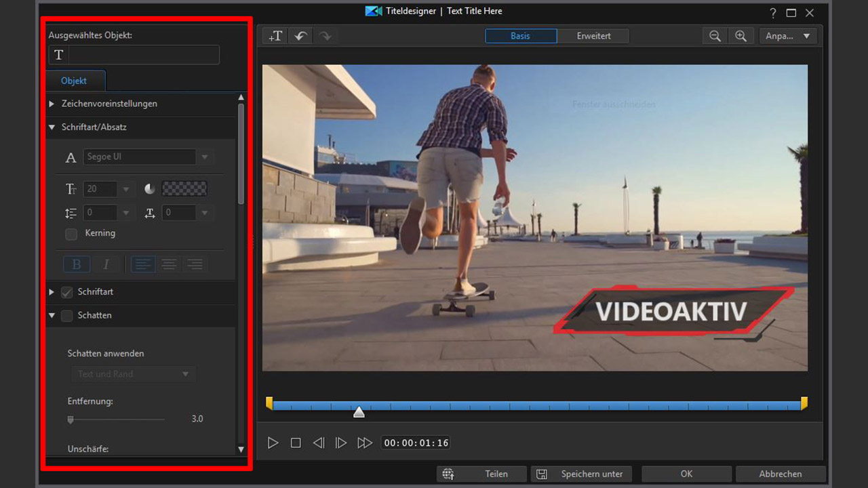Open the Anpa... zoom dropdown
The height and width of the screenshot is (488, 868).
(787, 37)
